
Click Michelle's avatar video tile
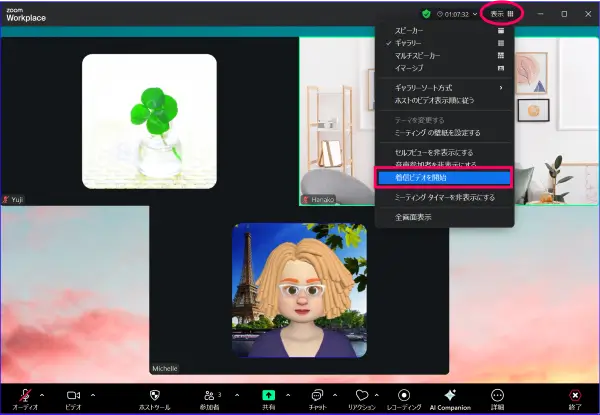(299, 290)
